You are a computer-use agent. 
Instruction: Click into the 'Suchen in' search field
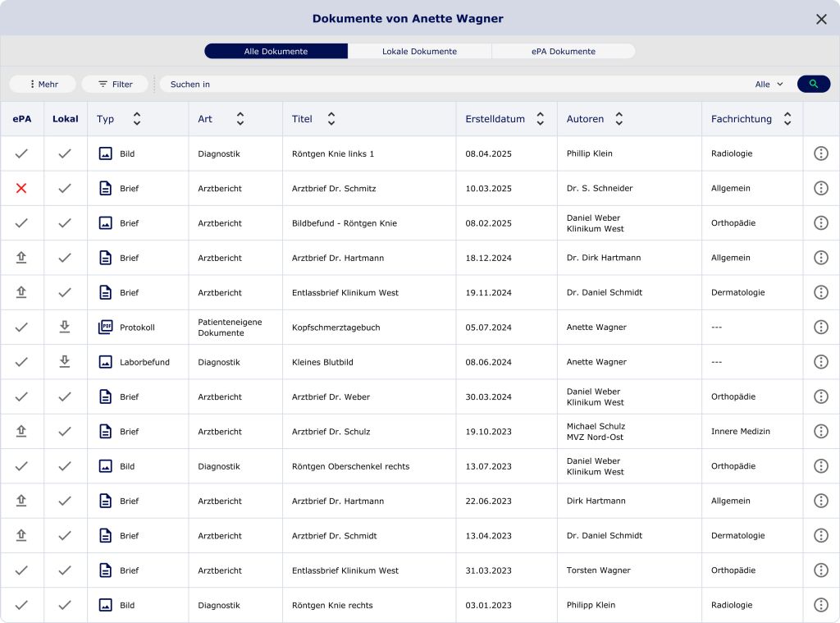451,84
